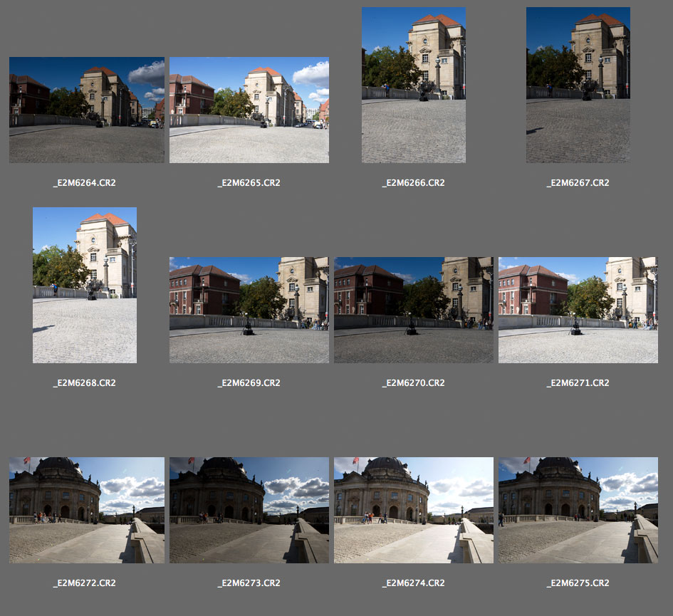The image size is (673, 616).
Task: Pick the bright thumbnail _E2M6271.CR2
Action: [x=578, y=310]
